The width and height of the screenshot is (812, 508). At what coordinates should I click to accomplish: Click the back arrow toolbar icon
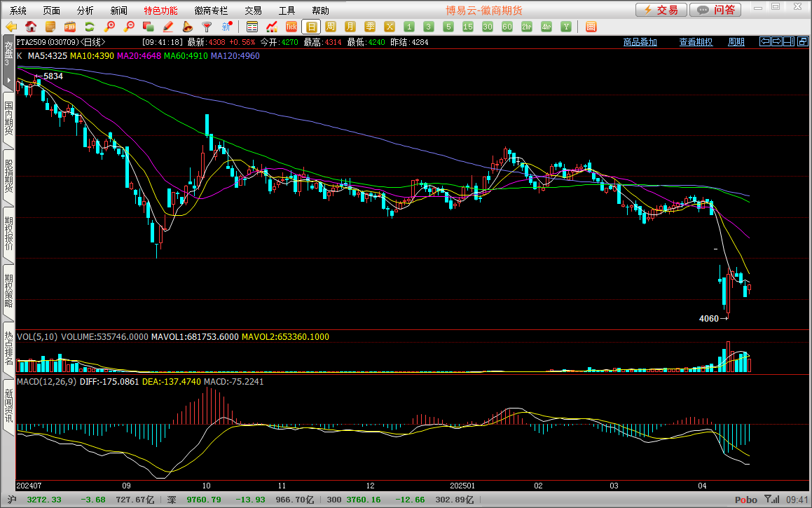tap(11, 27)
